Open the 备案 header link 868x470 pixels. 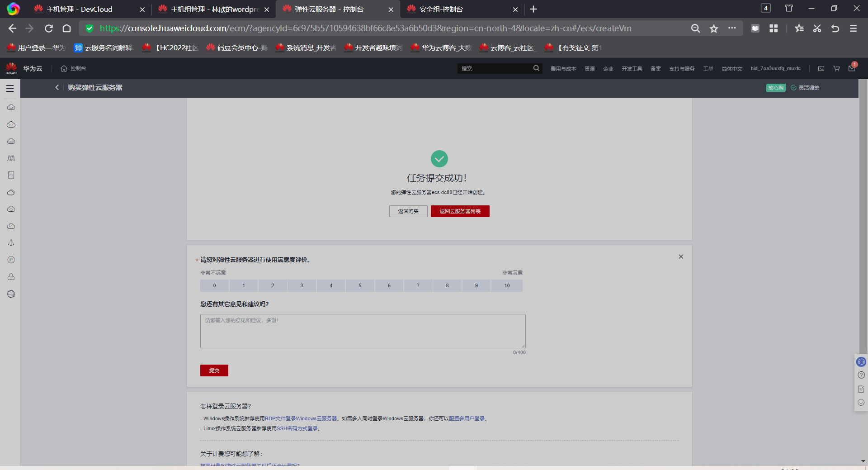point(656,69)
